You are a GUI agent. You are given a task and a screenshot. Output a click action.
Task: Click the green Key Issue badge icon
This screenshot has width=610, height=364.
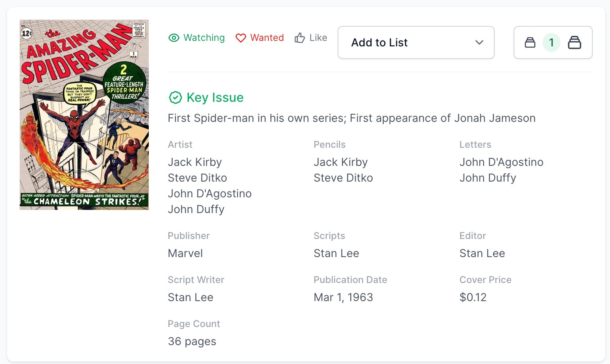175,97
